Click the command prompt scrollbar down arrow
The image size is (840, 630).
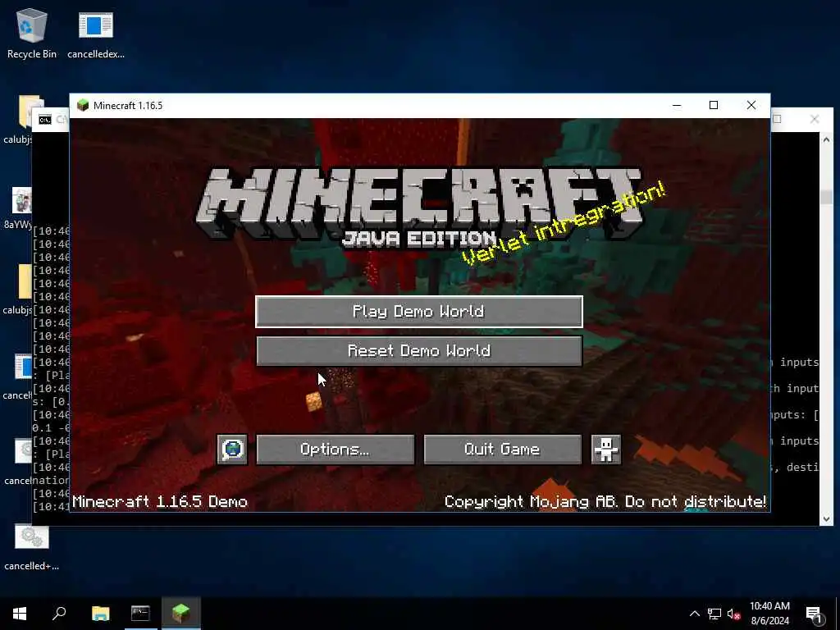point(826,518)
